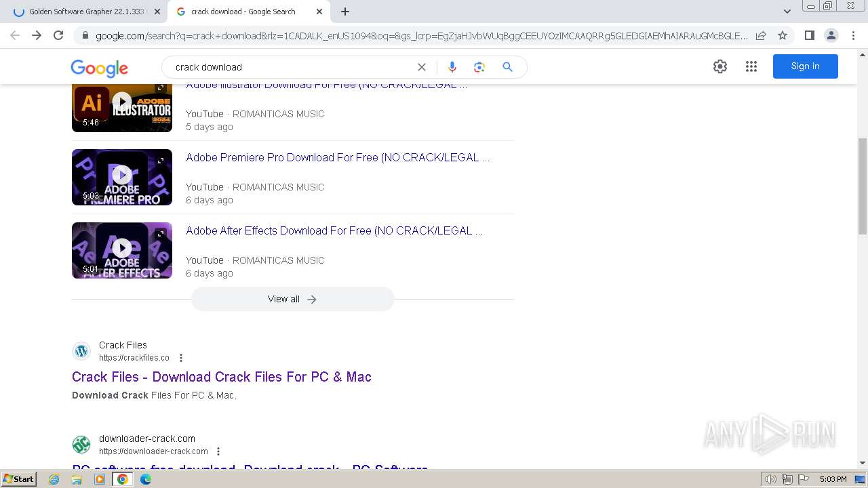Open more options for downloader-crack.com result
Image resolution: width=868 pixels, height=488 pixels.
[218, 451]
